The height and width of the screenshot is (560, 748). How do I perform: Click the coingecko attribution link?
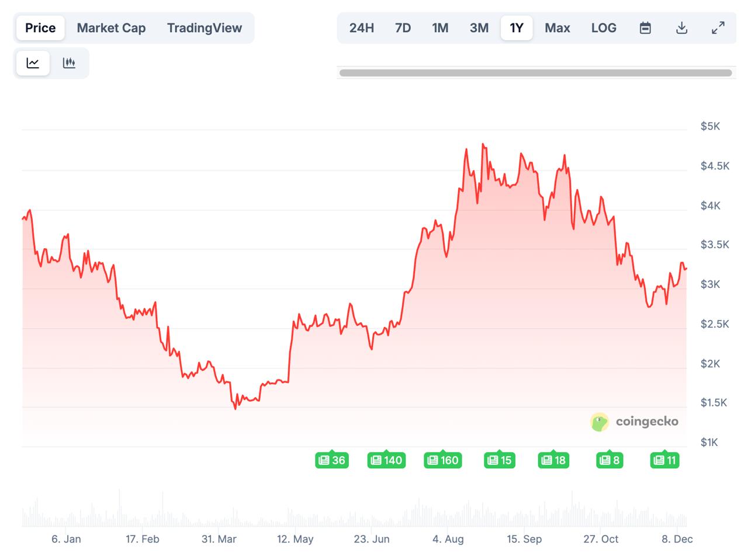(646, 422)
